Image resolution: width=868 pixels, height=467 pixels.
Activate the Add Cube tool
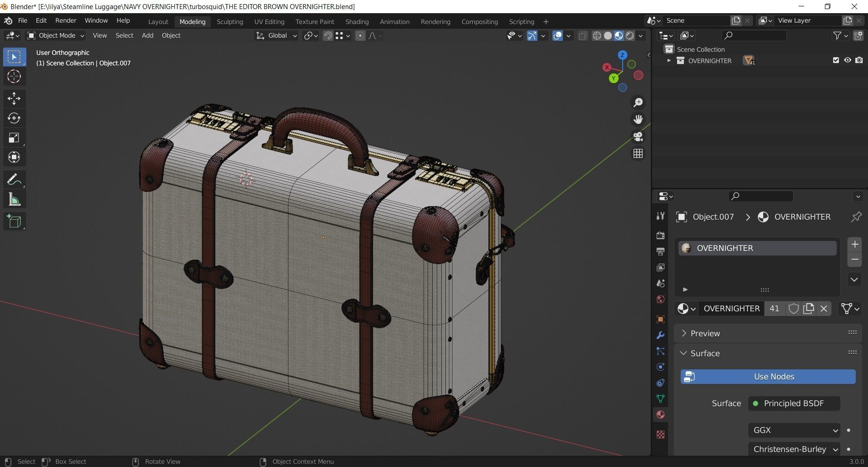click(x=14, y=221)
